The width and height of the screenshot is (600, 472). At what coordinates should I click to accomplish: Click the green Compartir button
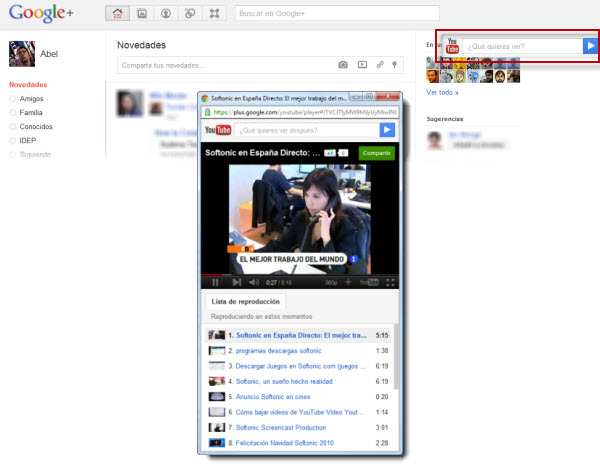click(377, 153)
